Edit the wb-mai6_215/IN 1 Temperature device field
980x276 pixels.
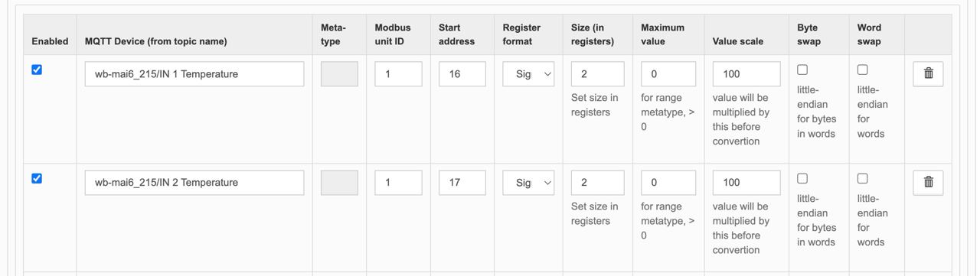[194, 74]
